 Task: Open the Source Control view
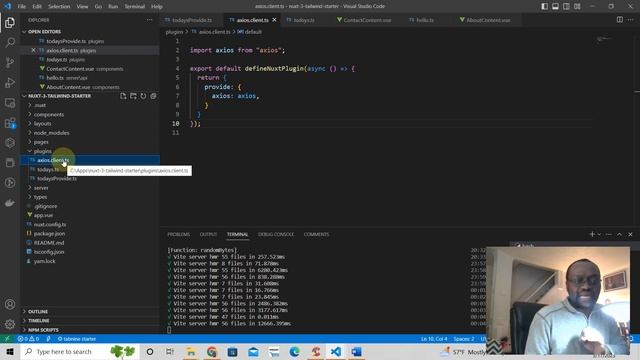point(10,62)
